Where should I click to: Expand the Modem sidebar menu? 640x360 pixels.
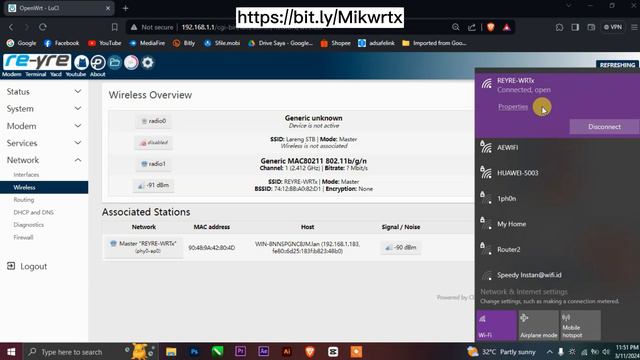pos(44,126)
